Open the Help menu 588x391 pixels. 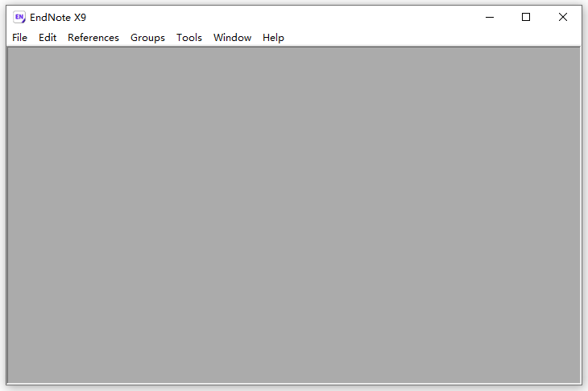[273, 38]
